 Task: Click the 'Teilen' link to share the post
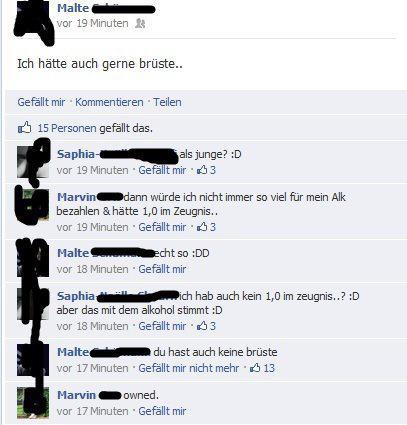pyautogui.click(x=167, y=102)
